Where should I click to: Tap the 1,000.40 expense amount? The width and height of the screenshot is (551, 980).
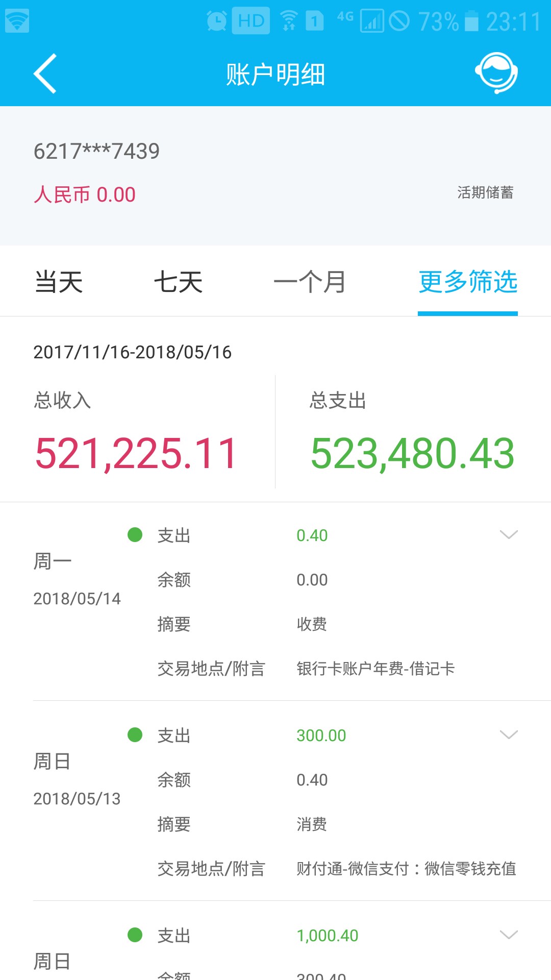(x=328, y=936)
